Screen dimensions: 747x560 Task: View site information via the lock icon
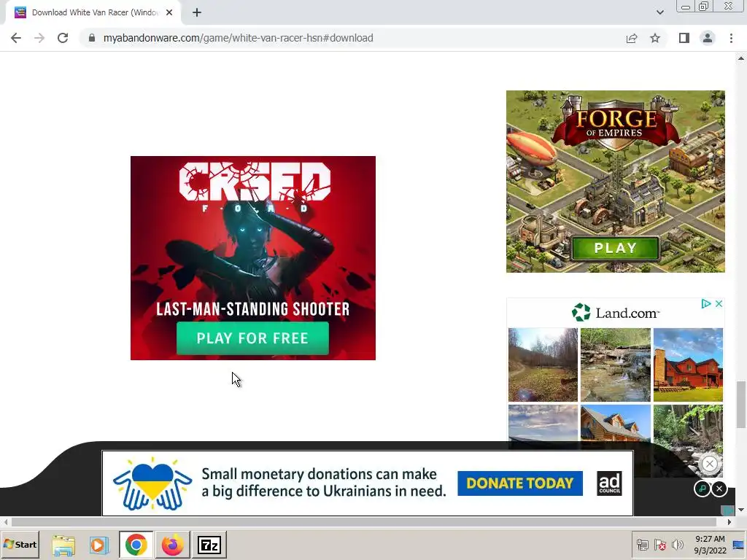pos(92,38)
